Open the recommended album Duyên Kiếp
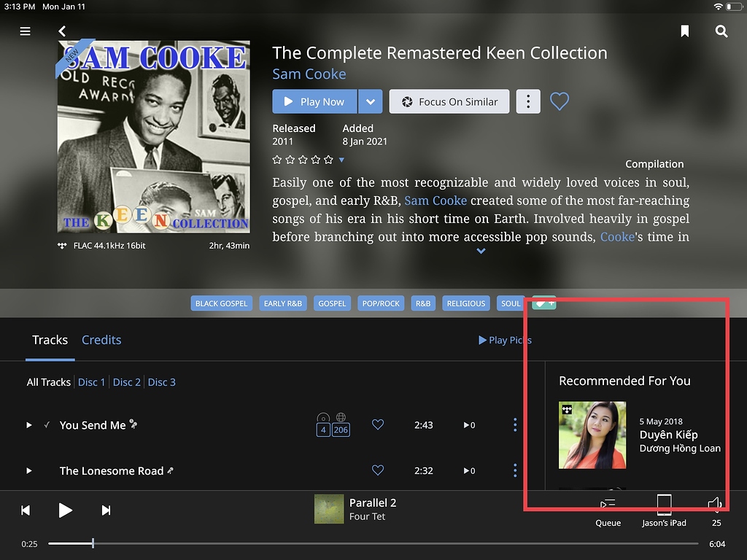 point(592,436)
